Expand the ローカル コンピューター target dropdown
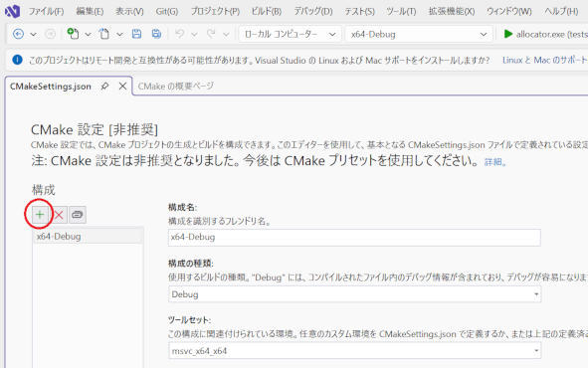The image size is (588, 368). click(290, 34)
